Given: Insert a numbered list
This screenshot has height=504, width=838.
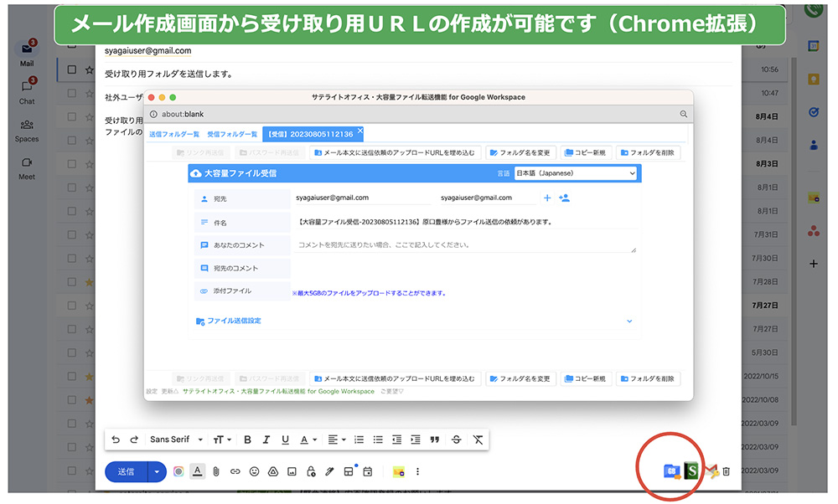Looking at the screenshot, I should 360,440.
